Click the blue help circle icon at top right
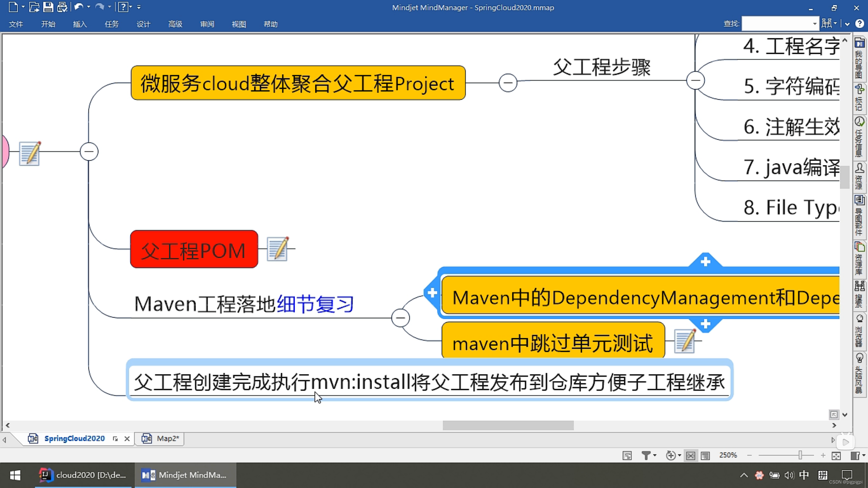 (x=860, y=23)
